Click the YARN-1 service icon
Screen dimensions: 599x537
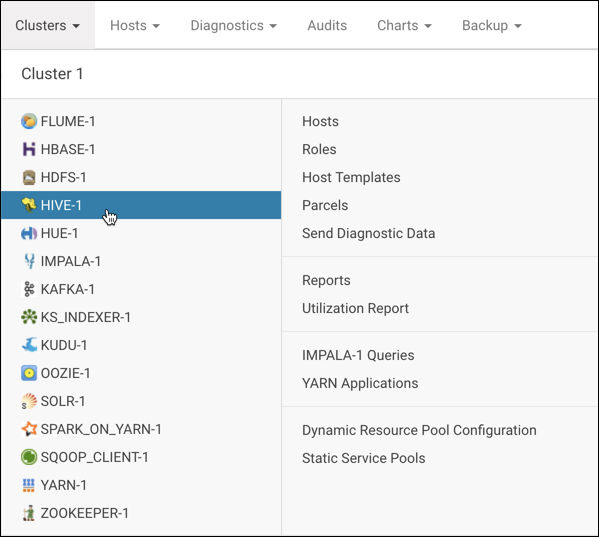[29, 485]
